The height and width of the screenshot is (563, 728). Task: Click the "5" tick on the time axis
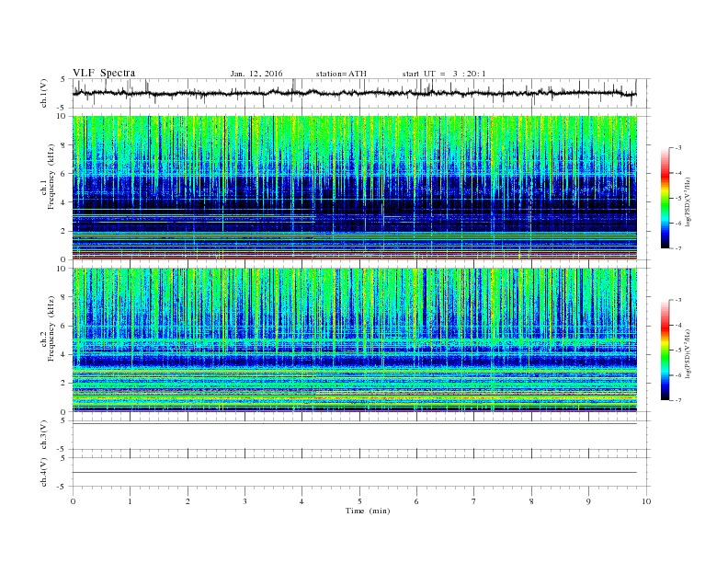[x=359, y=501]
